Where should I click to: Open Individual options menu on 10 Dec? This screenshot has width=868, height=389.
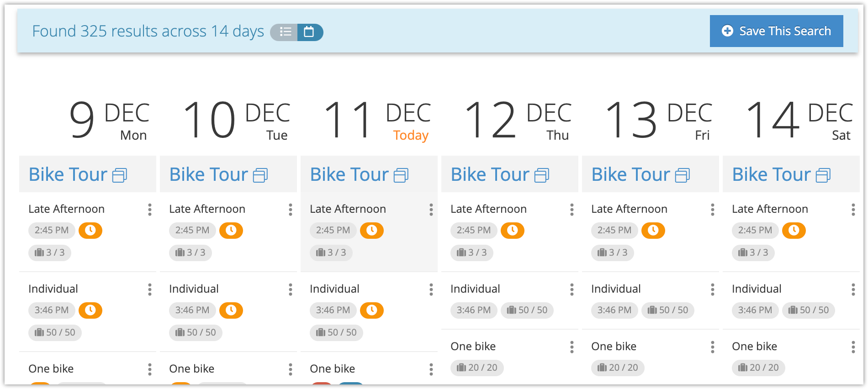pyautogui.click(x=290, y=289)
